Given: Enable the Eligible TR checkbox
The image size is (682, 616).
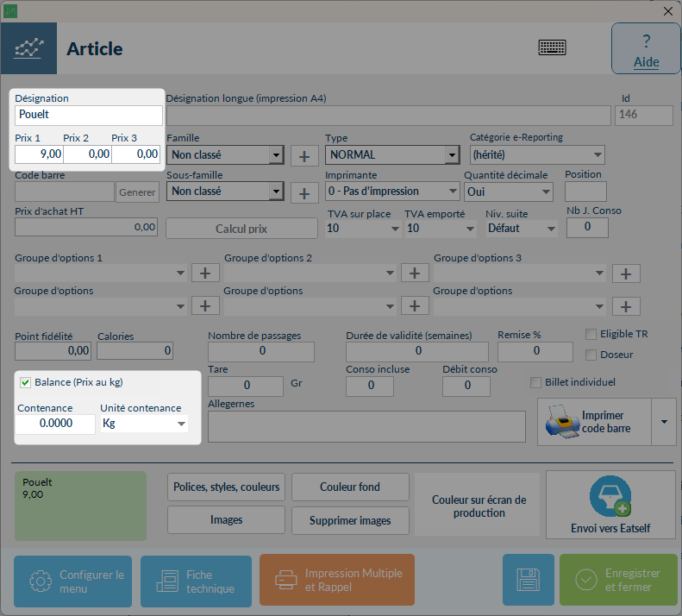Looking at the screenshot, I should 591,335.
